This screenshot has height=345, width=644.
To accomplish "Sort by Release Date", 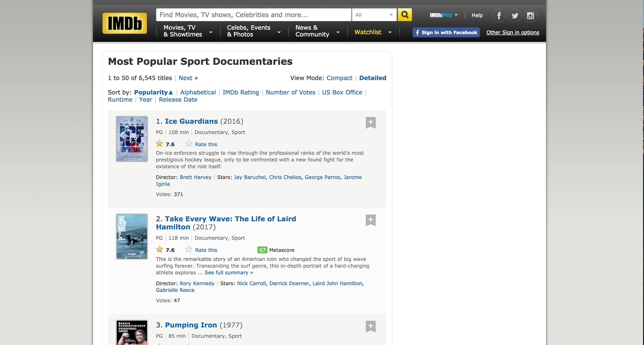I will coord(178,100).
